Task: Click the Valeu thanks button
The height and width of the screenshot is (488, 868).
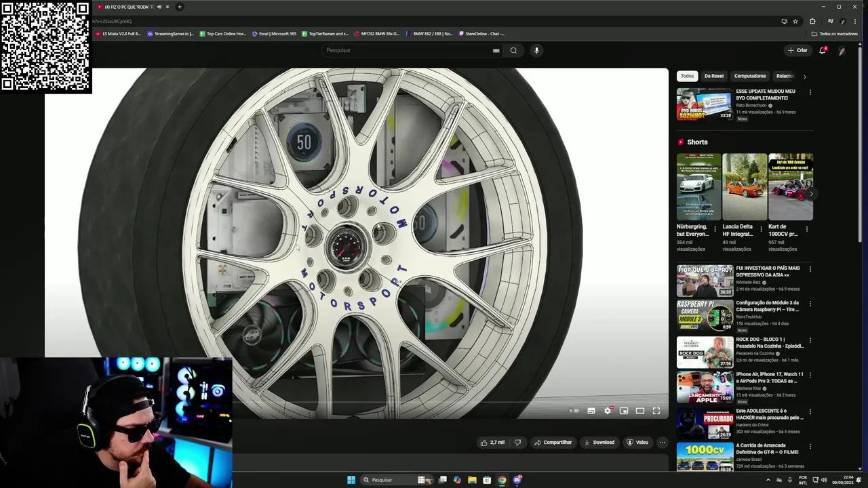Action: click(x=637, y=443)
